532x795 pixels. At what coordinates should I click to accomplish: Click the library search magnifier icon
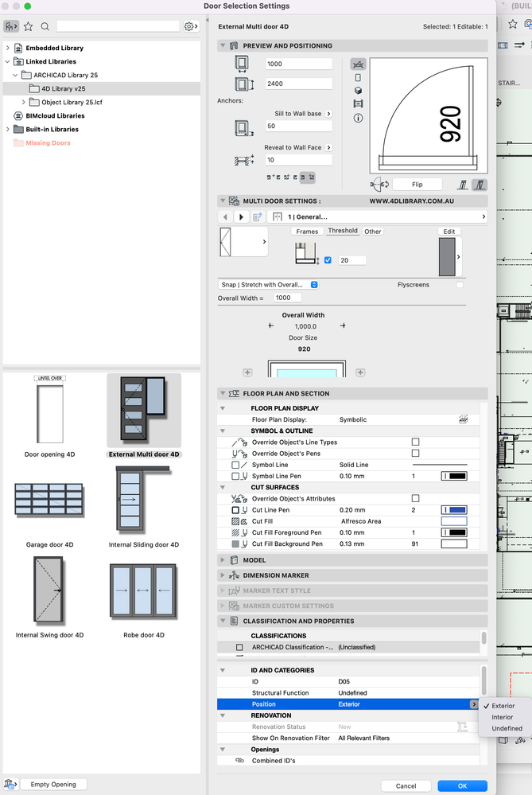pyautogui.click(x=45, y=26)
